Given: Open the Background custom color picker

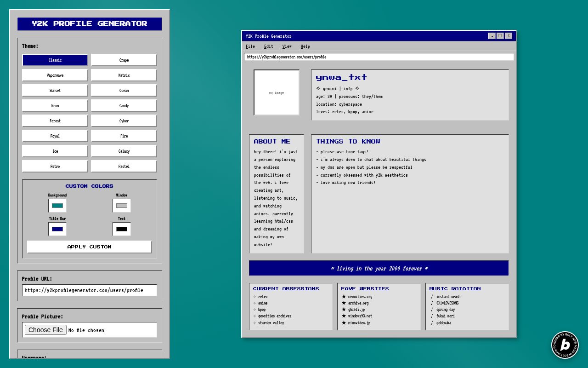Looking at the screenshot, I should [57, 206].
